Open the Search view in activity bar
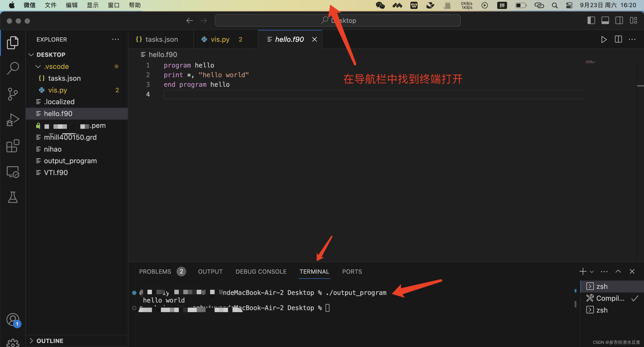 point(13,68)
